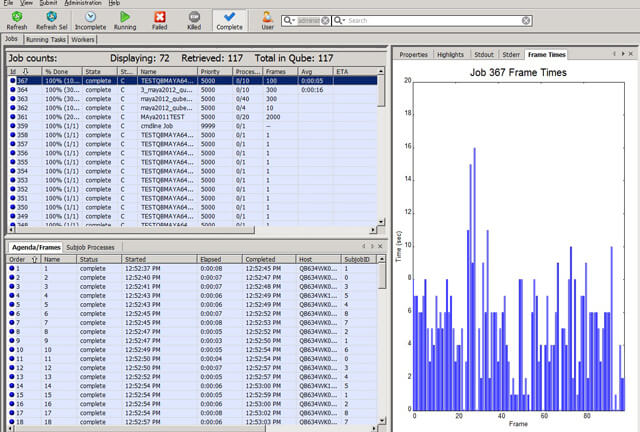
Task: Select job 359 cmdline Job
Action: click(192, 126)
